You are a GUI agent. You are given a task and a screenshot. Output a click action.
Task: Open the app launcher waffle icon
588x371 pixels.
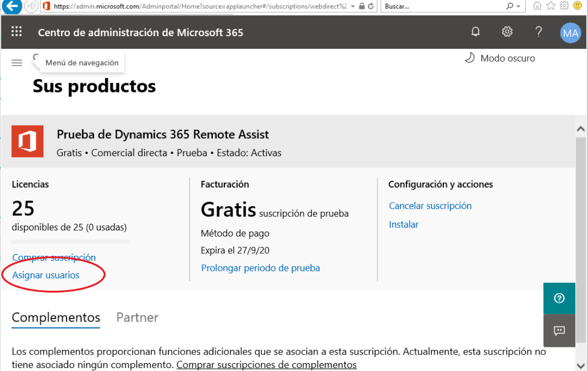click(x=16, y=32)
